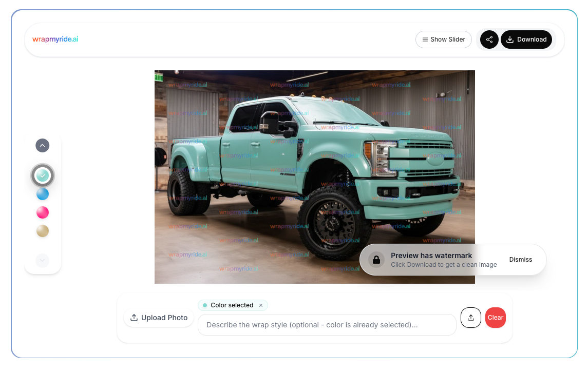The image size is (588, 373).
Task: Click the wrap style description field
Action: coord(327,325)
